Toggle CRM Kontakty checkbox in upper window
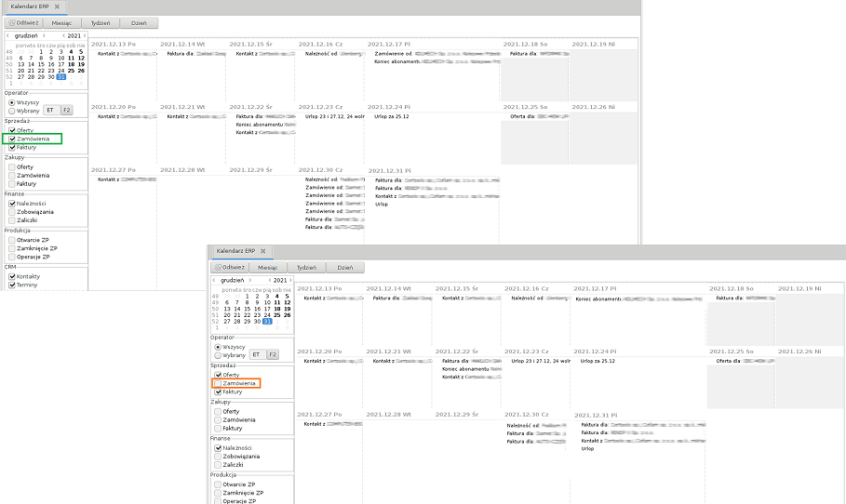The image size is (846, 504). coord(12,276)
